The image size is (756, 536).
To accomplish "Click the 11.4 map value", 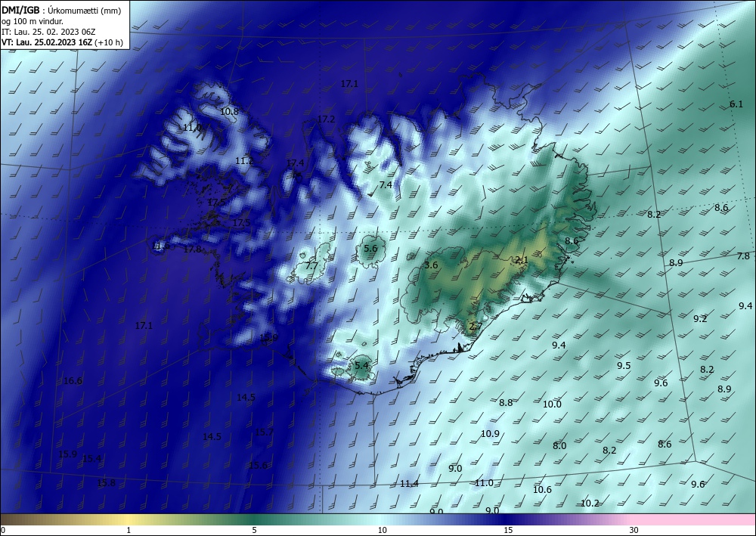I will click(409, 484).
